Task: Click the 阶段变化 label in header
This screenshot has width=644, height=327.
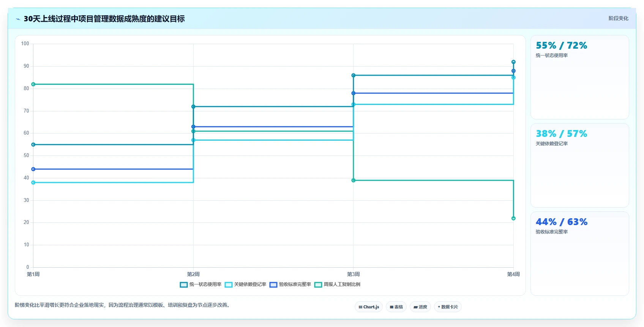Action: point(618,18)
